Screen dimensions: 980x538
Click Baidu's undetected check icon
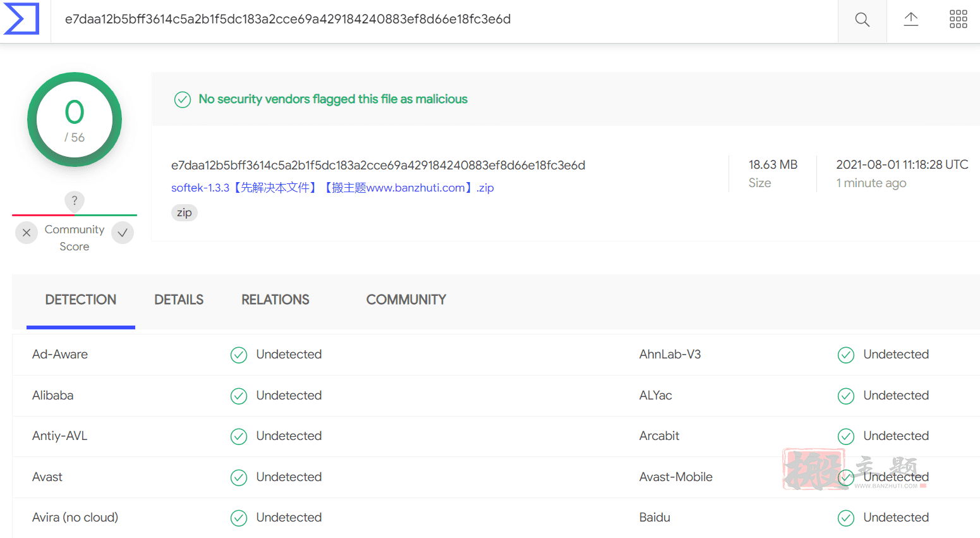coord(846,518)
